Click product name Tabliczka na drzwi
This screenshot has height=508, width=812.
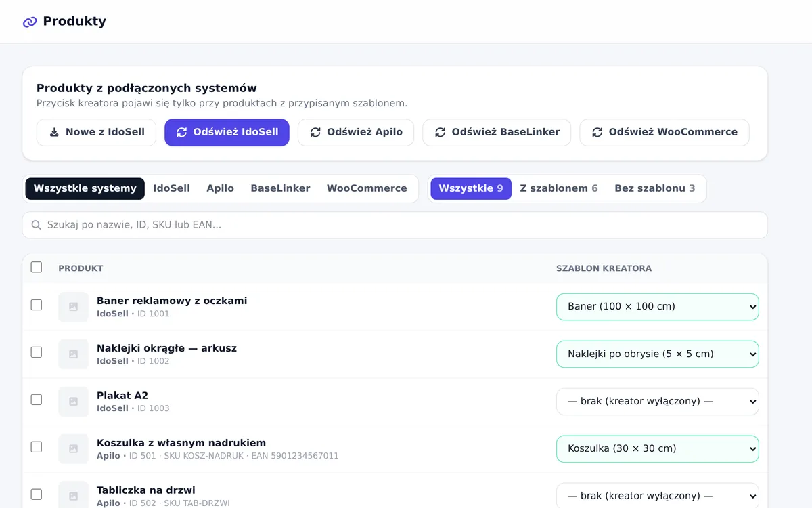coord(146,490)
